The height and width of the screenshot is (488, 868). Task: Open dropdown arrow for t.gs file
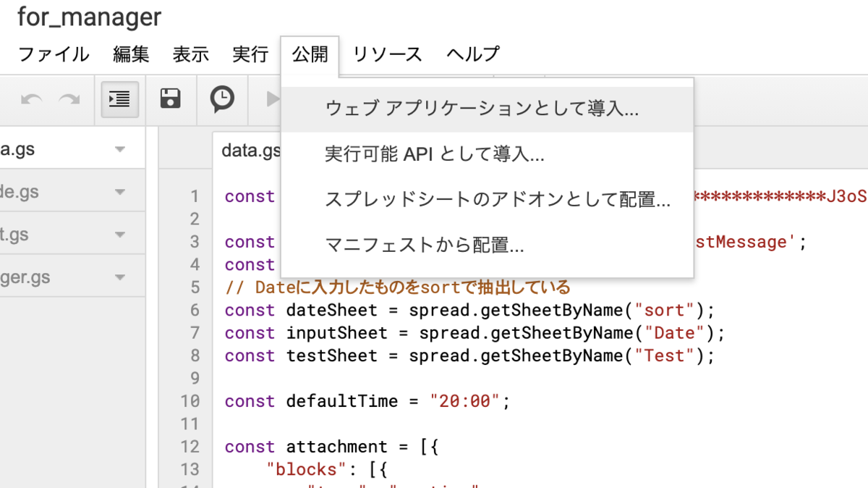119,235
